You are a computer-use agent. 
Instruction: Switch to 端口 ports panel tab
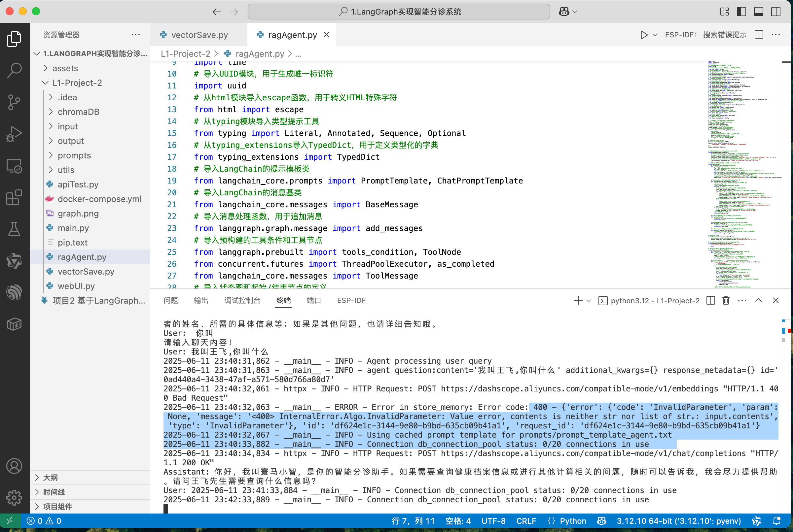pos(314,300)
